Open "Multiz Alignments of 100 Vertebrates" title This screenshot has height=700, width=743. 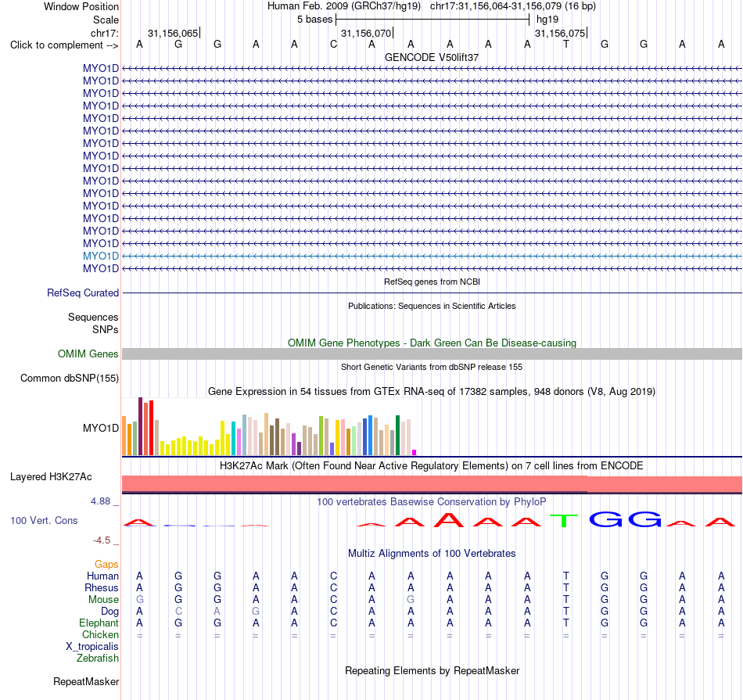432,553
